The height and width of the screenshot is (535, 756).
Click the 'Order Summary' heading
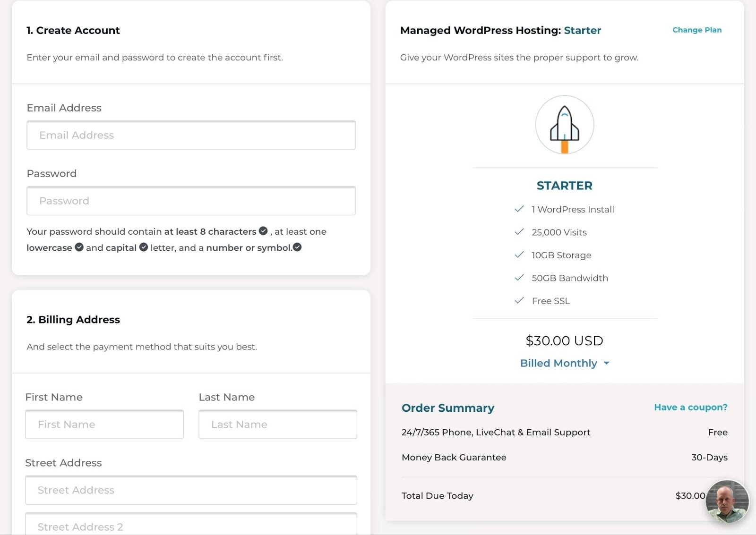point(447,408)
